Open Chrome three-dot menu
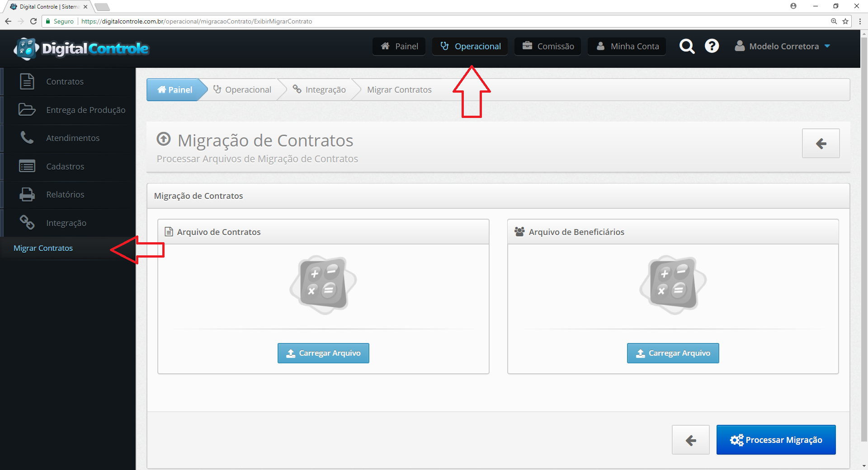868x470 pixels. click(860, 21)
